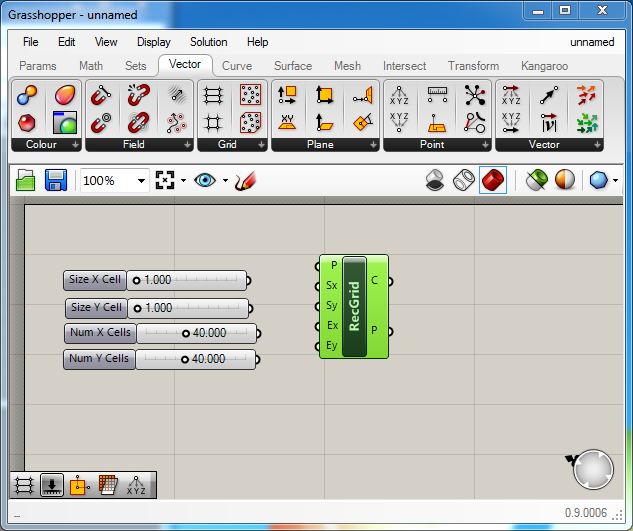Choose the XY Plane icon
The height and width of the screenshot is (531, 633).
point(287,123)
